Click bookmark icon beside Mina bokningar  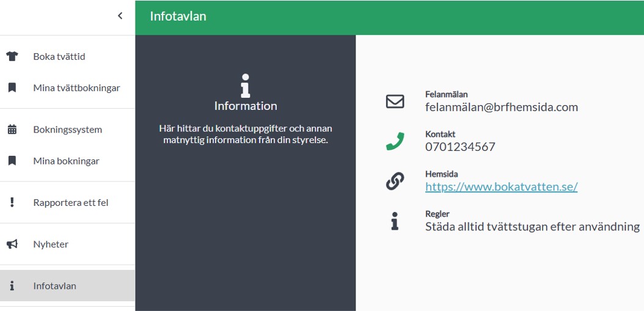point(12,161)
